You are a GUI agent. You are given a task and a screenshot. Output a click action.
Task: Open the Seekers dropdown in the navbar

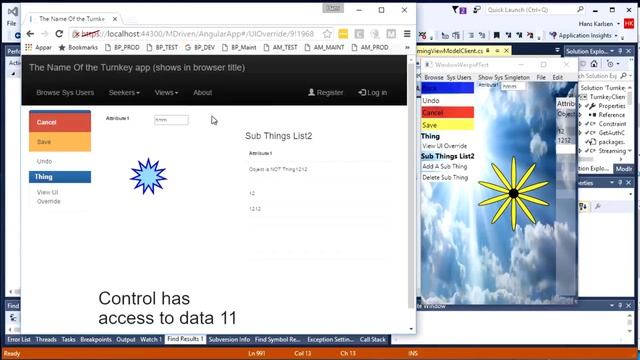tap(124, 93)
